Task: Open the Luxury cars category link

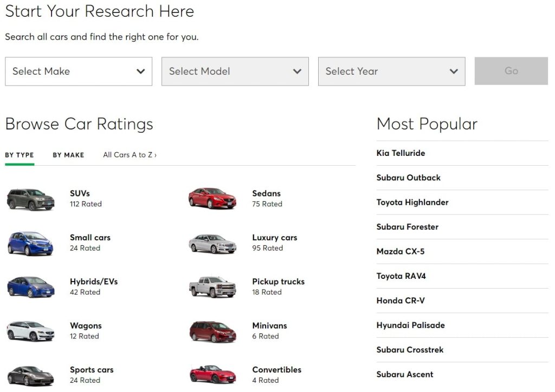Action: [x=275, y=238]
